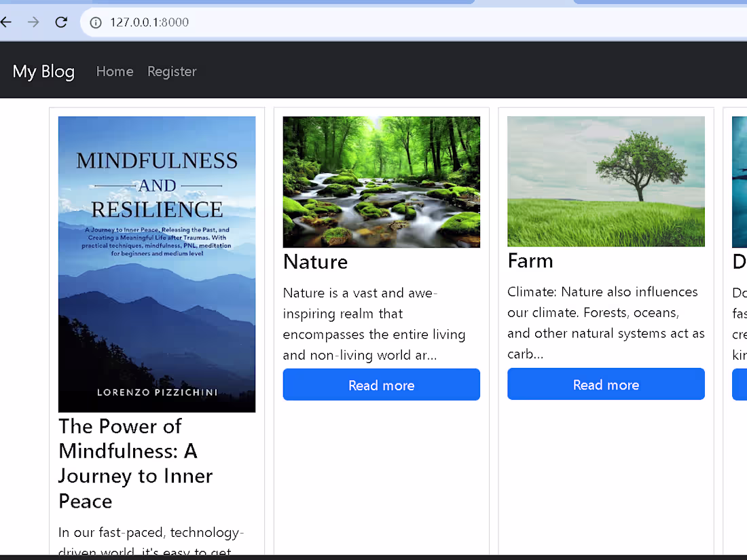Open 'The Power of Mindfulness' article title
This screenshot has height=560, width=747.
(x=135, y=464)
